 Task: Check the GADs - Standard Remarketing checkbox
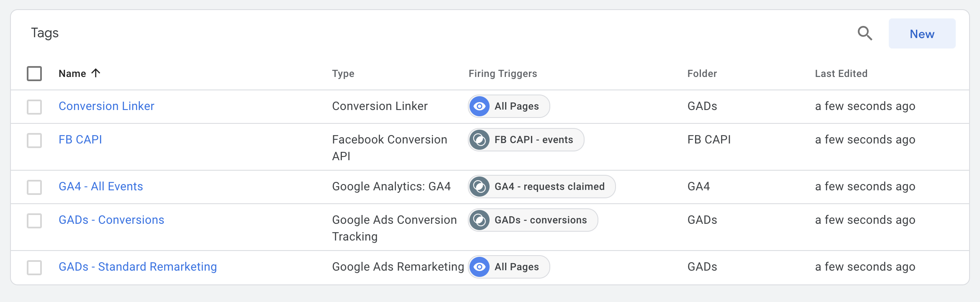(34, 267)
